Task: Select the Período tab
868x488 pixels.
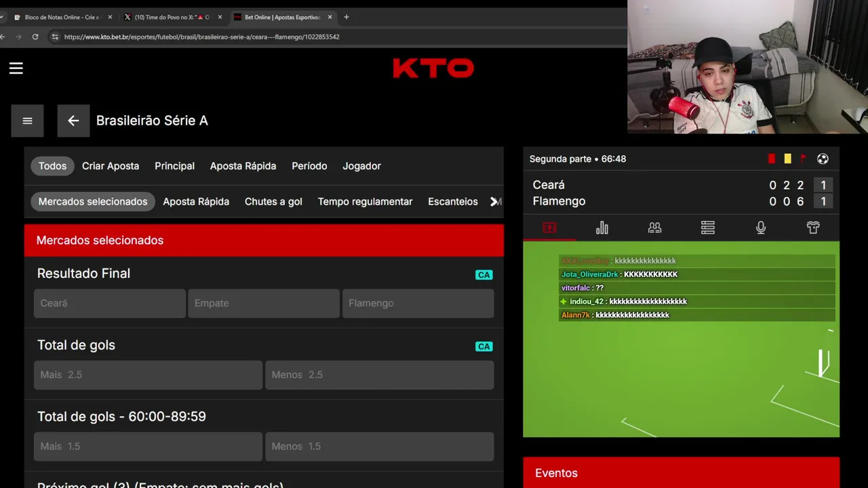Action: [x=309, y=166]
